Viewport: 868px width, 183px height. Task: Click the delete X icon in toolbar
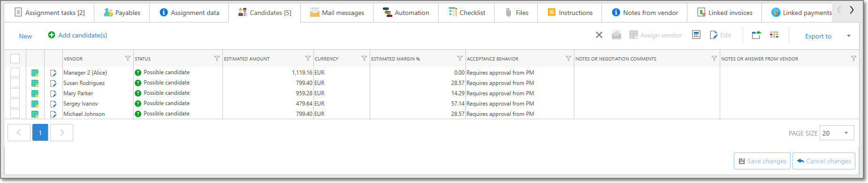click(599, 35)
